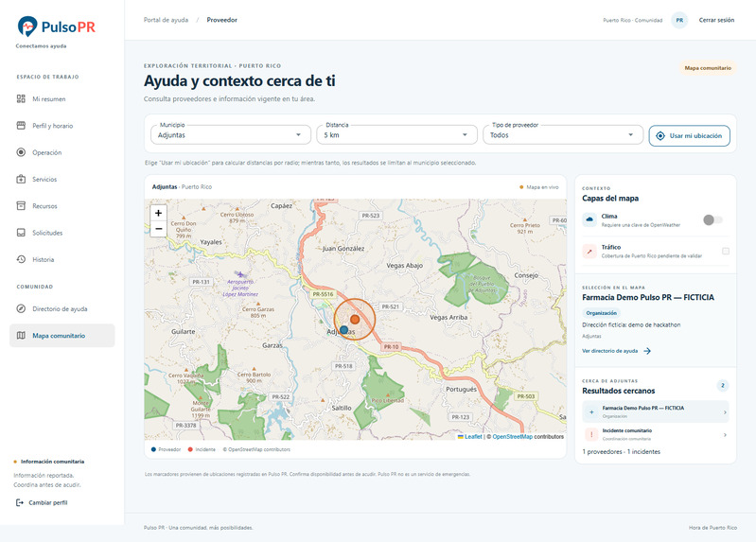Click the Proveedor breadcrumb text

[221, 20]
